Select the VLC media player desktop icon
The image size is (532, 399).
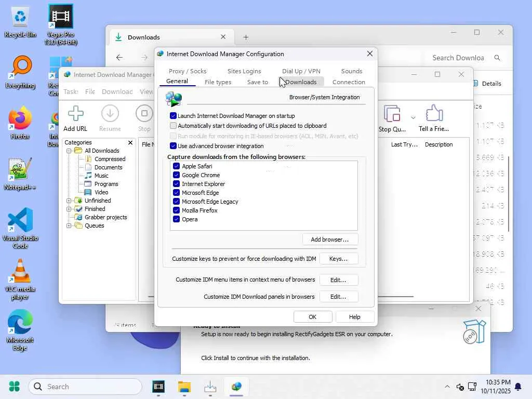tap(20, 280)
